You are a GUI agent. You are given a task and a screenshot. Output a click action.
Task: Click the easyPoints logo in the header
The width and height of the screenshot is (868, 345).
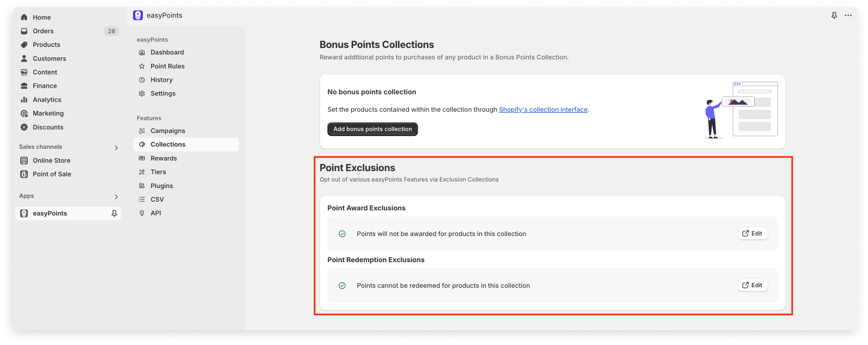pos(138,15)
